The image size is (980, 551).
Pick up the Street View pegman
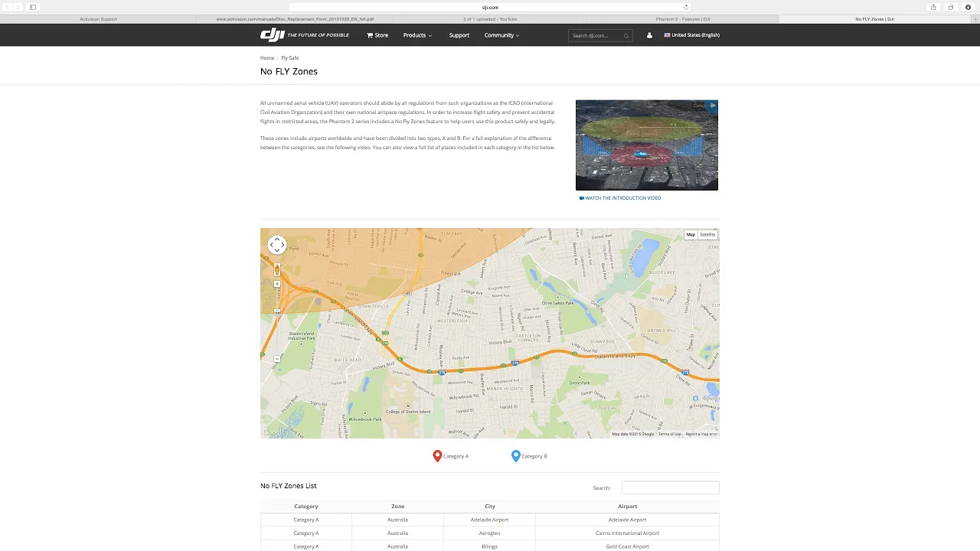277,269
